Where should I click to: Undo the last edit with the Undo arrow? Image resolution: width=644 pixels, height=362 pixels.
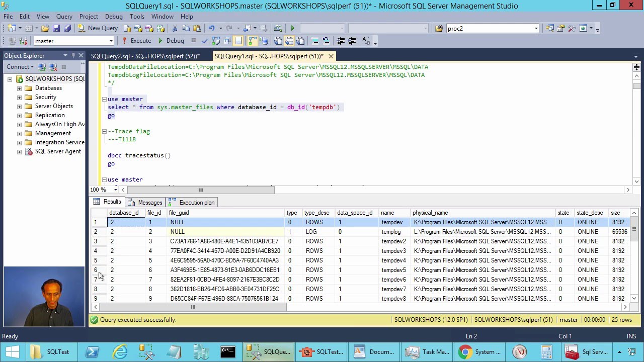[211, 28]
